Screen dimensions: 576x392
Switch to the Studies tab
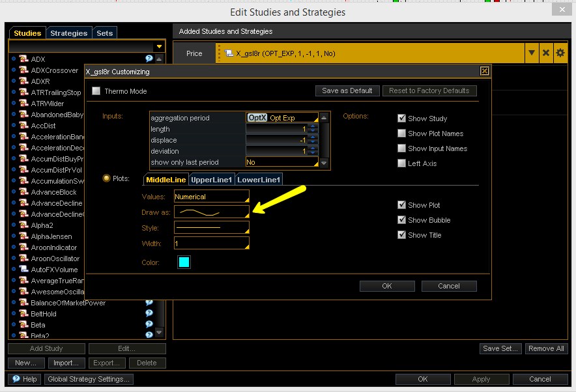point(27,33)
